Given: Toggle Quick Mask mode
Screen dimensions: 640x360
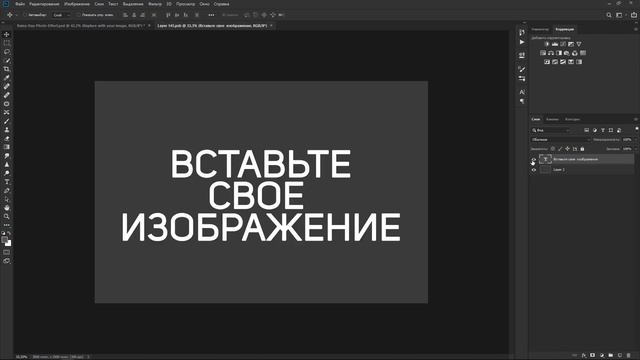Looking at the screenshot, I should [7, 252].
